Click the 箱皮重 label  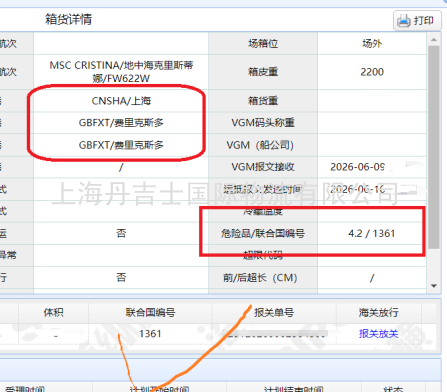pyautogui.click(x=263, y=72)
